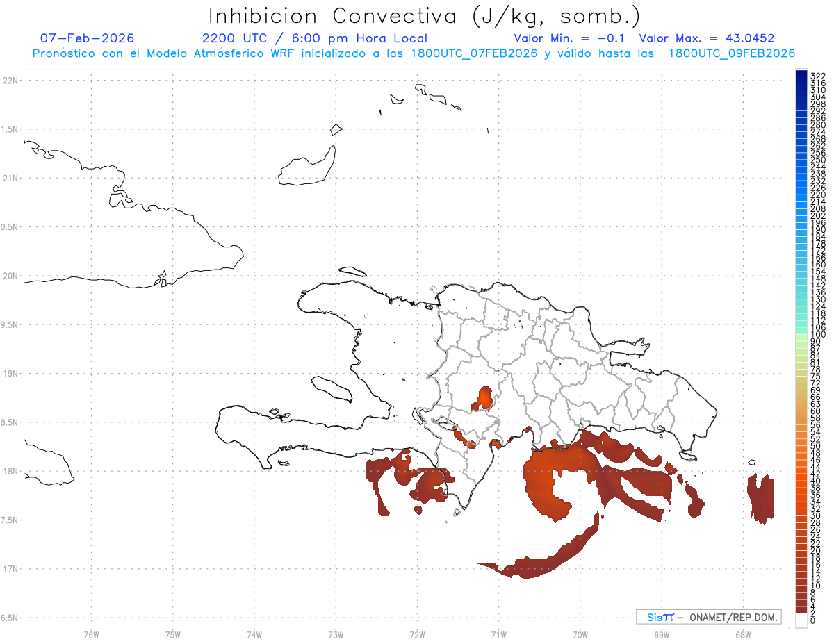834x644 pixels.
Task: Click the time '2200 UTC / 6:00 pm Hora Local'
Action: (x=315, y=38)
